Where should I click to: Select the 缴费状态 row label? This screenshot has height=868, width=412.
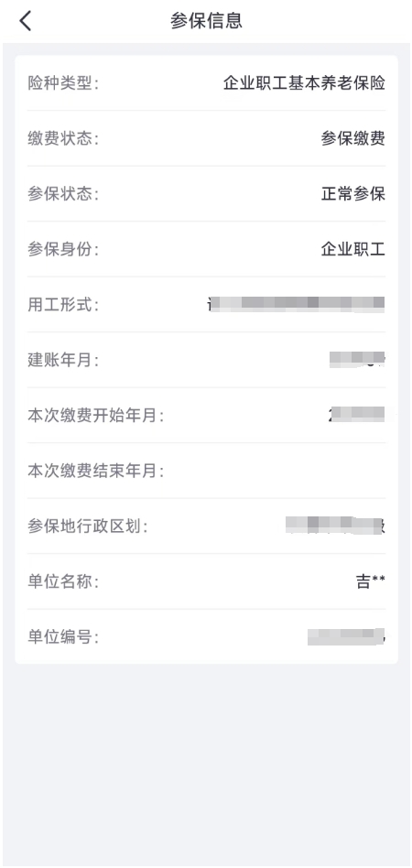tap(62, 138)
